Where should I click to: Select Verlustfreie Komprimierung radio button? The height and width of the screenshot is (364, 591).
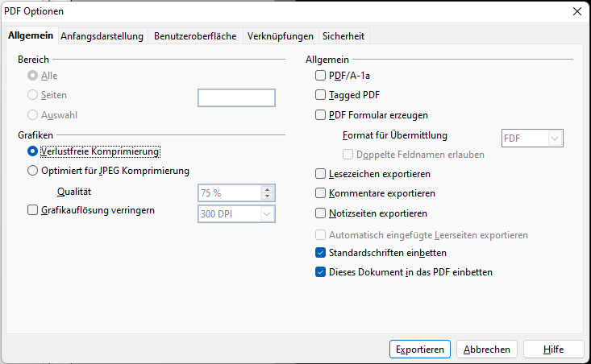pyautogui.click(x=33, y=151)
